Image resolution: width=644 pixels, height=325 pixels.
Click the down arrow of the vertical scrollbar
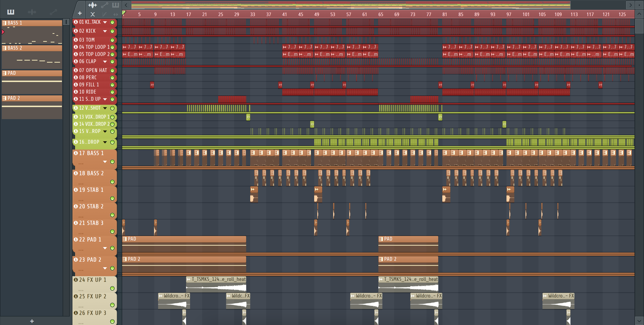pos(639,321)
